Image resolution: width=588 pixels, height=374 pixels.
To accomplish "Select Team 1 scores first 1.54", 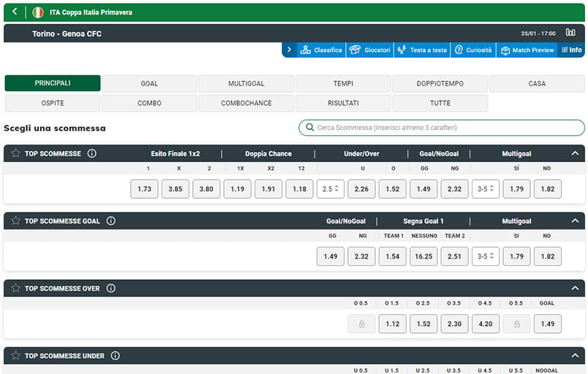I will click(393, 256).
